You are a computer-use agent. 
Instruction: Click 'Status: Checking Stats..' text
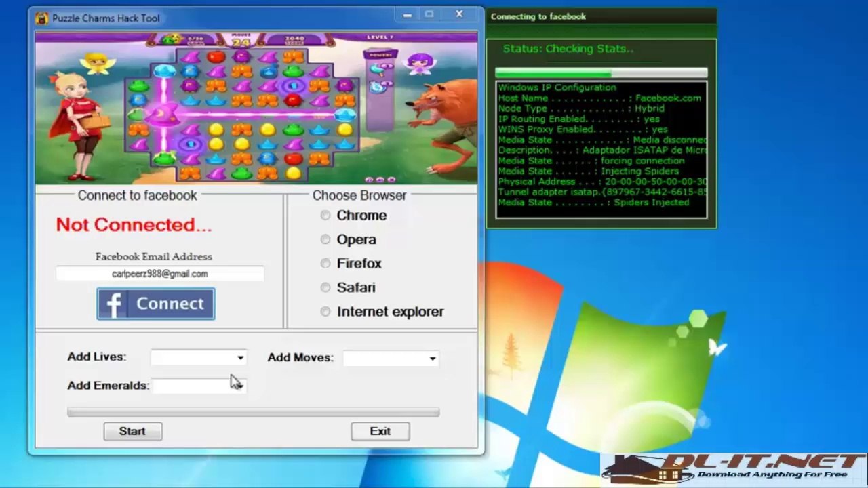[x=568, y=49]
